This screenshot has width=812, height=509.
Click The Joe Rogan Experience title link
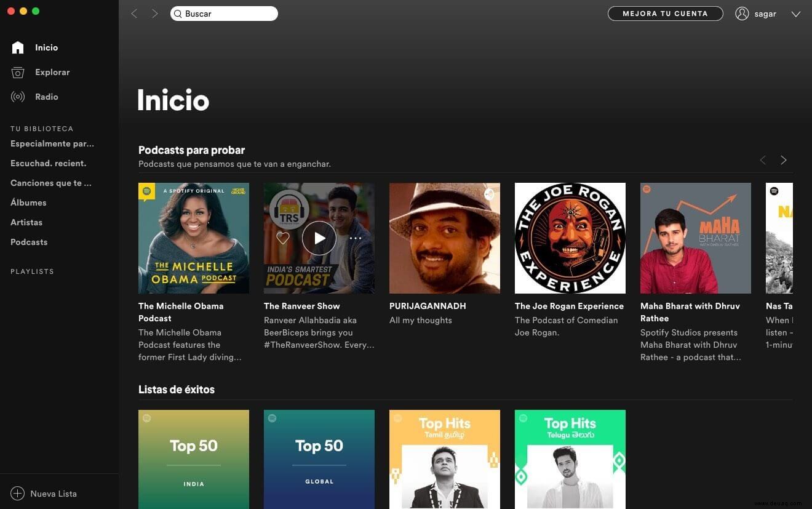pos(569,306)
